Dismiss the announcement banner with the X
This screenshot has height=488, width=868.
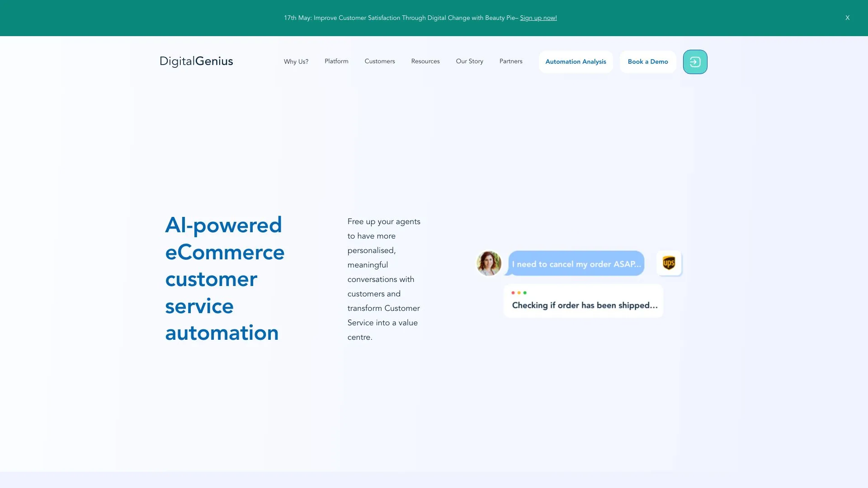847,18
